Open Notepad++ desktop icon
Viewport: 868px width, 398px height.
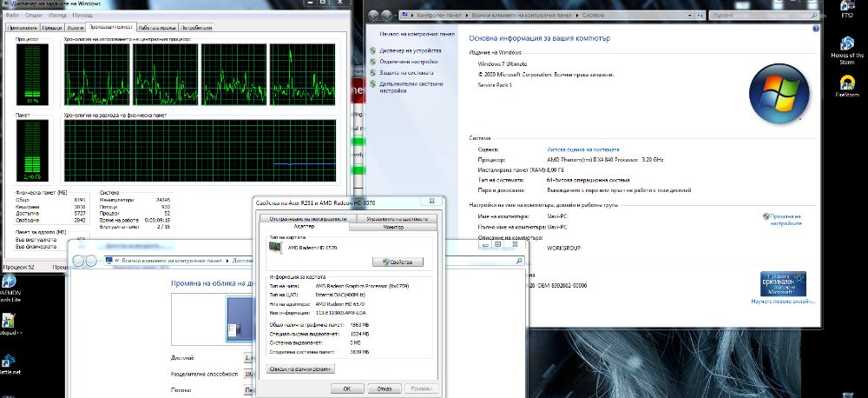[x=10, y=325]
